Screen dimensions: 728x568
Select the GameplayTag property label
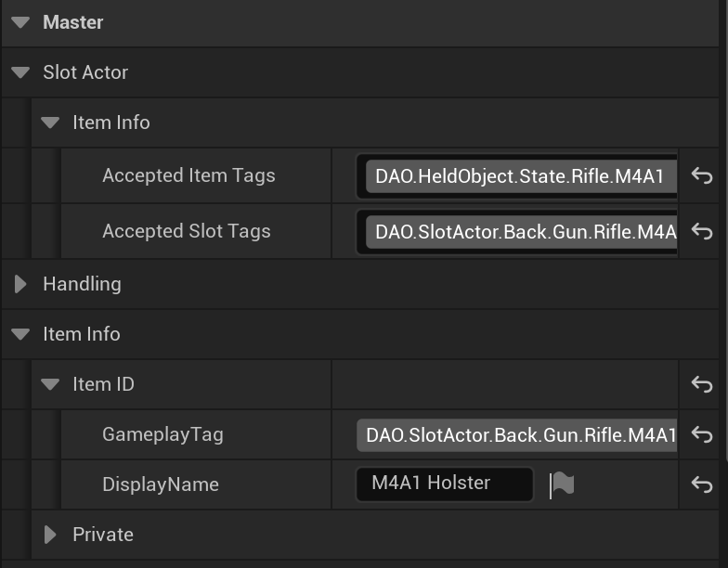pyautogui.click(x=162, y=434)
